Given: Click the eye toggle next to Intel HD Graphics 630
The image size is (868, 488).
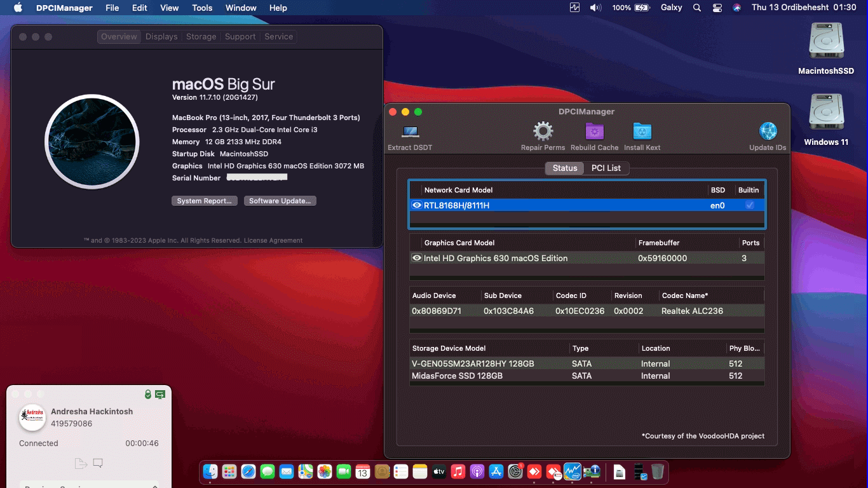Looking at the screenshot, I should [x=416, y=258].
